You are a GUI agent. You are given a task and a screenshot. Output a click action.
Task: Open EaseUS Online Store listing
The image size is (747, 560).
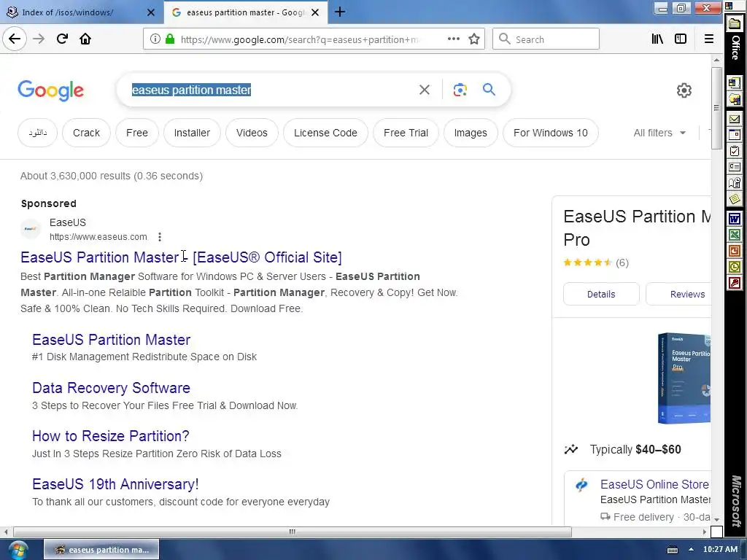tap(654, 484)
